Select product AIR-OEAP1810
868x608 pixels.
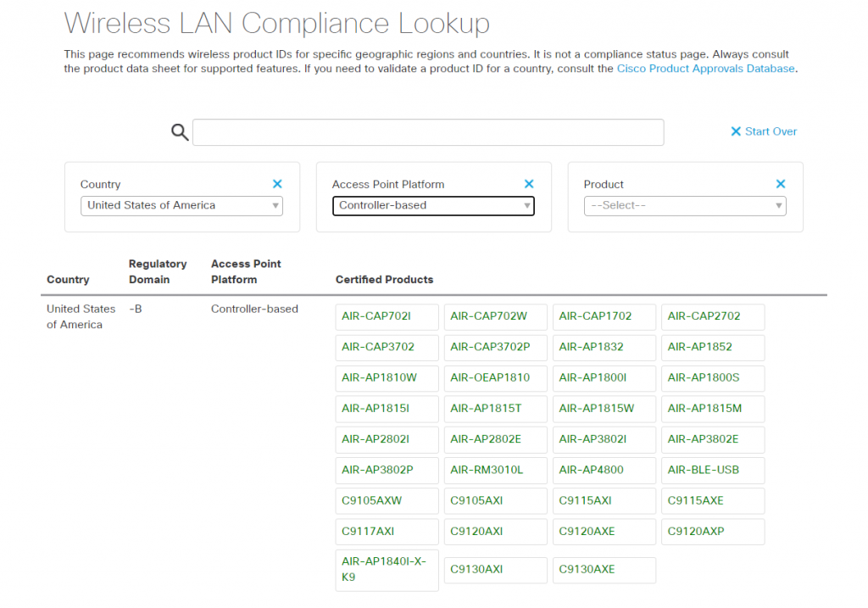(495, 378)
